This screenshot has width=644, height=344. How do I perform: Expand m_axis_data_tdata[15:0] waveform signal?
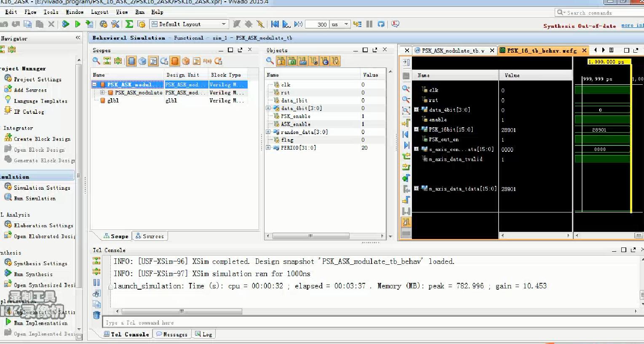click(x=417, y=188)
